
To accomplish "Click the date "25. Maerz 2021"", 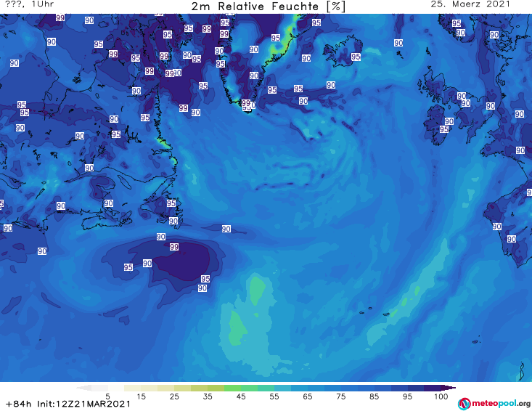I will pyautogui.click(x=470, y=4).
